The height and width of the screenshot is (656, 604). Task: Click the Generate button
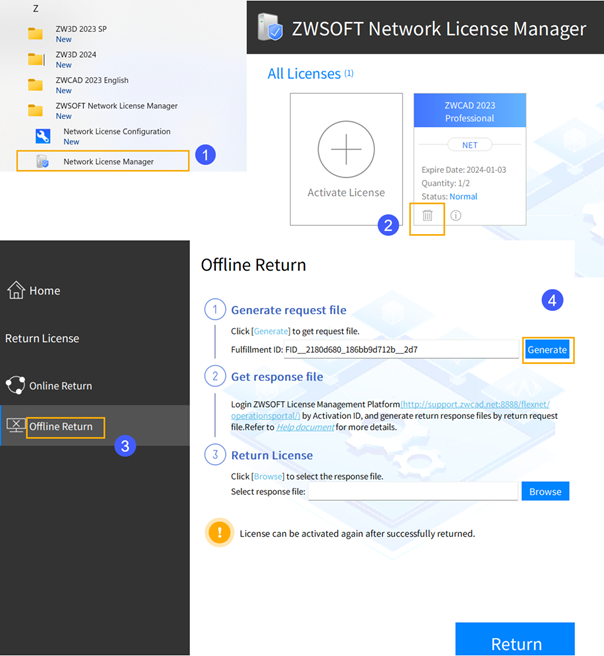547,350
